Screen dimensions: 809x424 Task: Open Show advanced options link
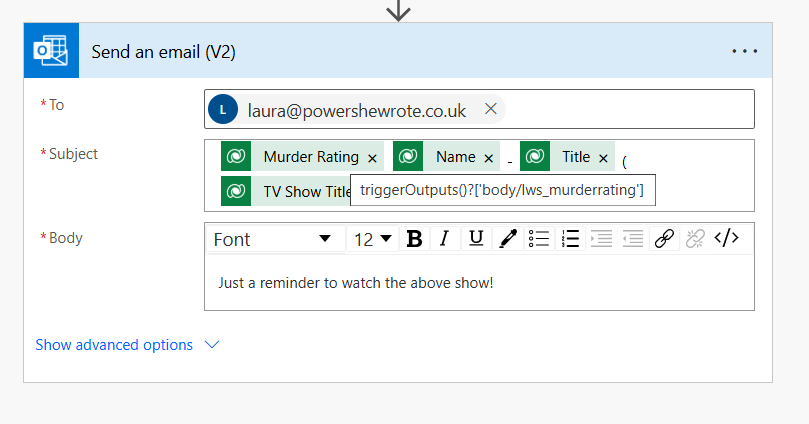coord(114,345)
